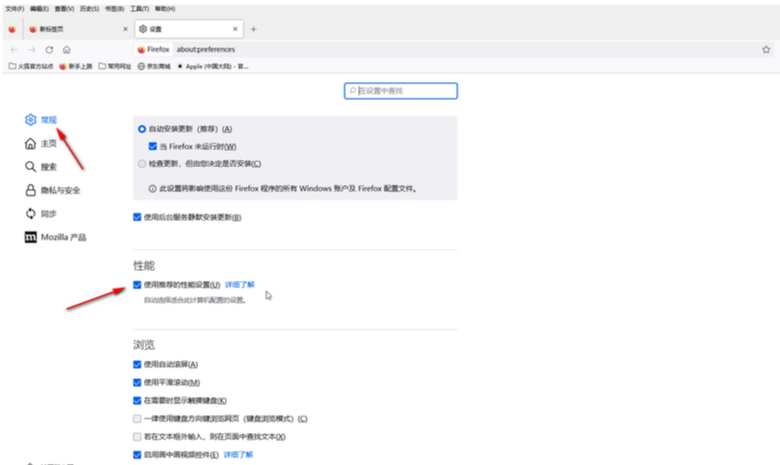
Task: Click the Firefox identity icon in address bar
Action: [153, 50]
